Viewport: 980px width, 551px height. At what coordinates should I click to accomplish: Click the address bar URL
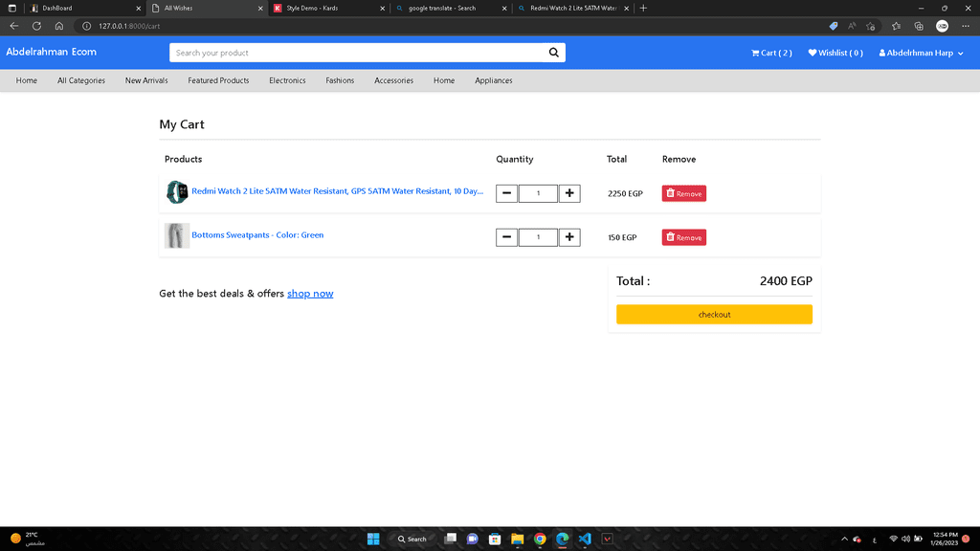[x=129, y=26]
